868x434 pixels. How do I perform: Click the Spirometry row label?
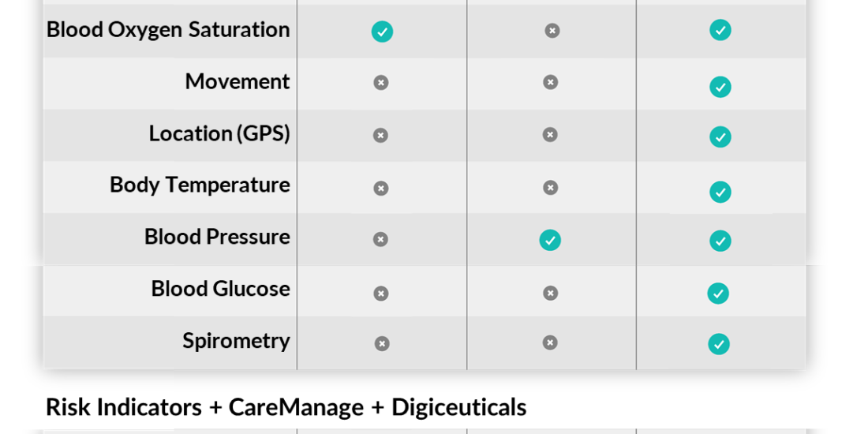(237, 341)
